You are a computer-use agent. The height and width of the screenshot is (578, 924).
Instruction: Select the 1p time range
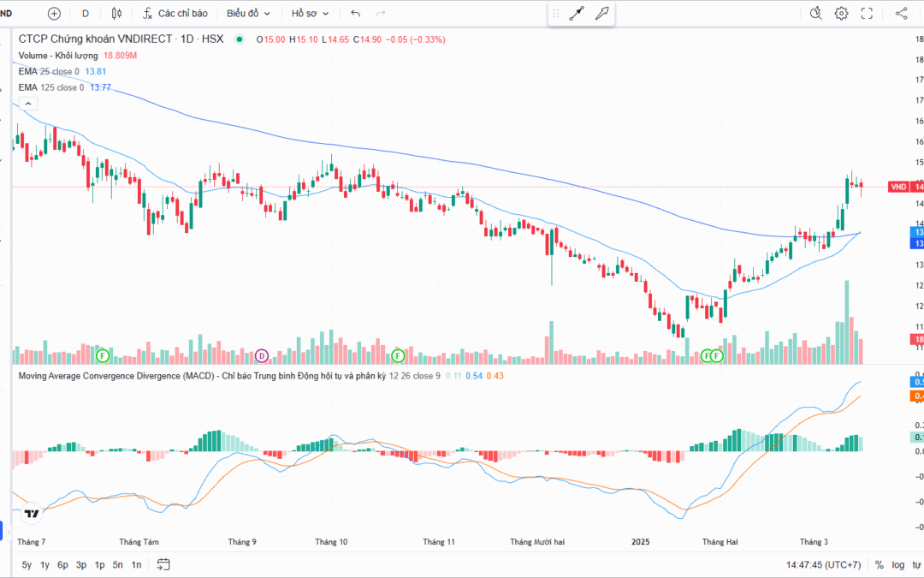click(x=99, y=564)
